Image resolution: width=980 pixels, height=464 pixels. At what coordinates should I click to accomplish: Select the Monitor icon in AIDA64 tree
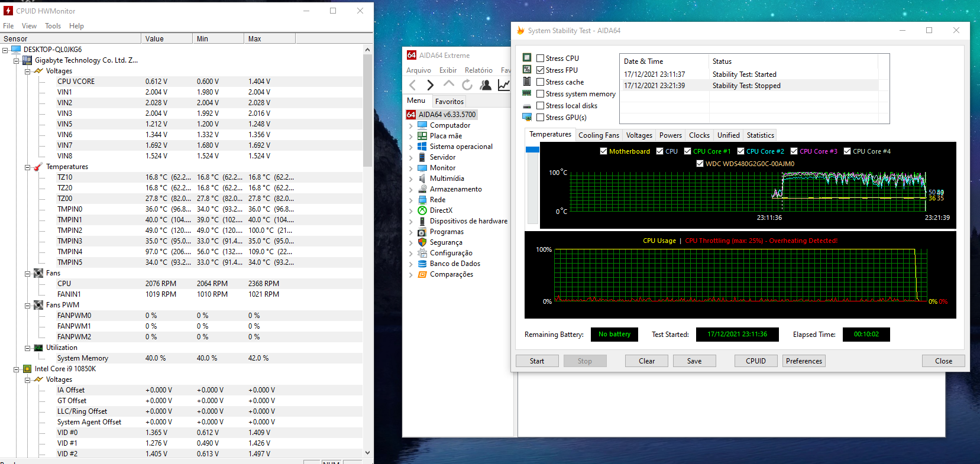[x=422, y=168]
